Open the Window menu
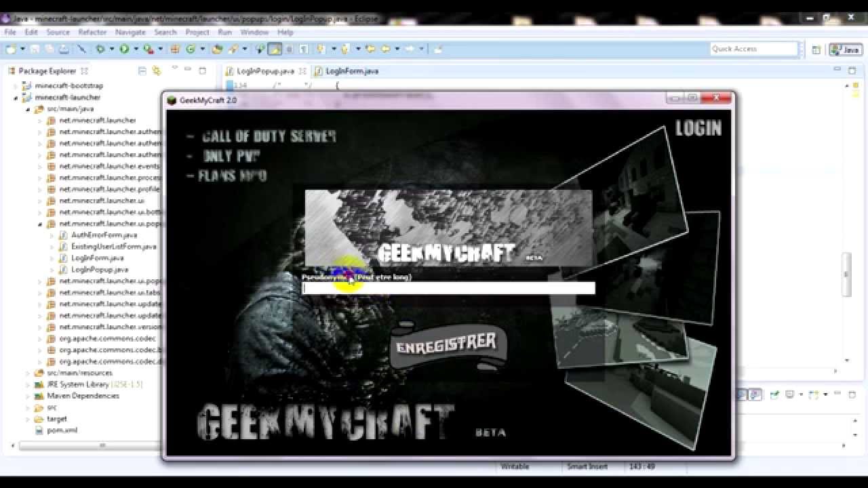This screenshot has height=488, width=868. tap(254, 32)
